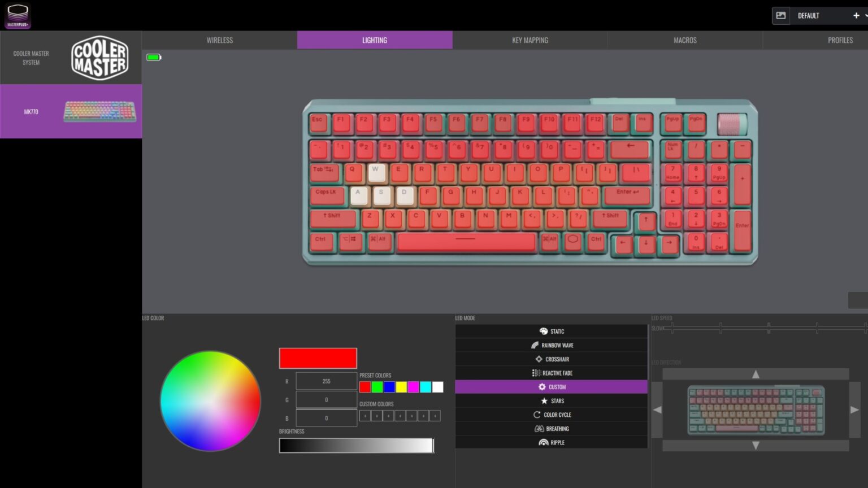Select the Static LED mode palette icon
This screenshot has height=488, width=868.
point(544,331)
